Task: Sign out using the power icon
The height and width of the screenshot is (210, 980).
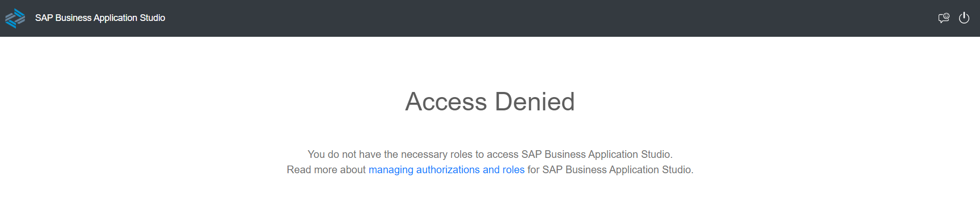Action: [964, 18]
